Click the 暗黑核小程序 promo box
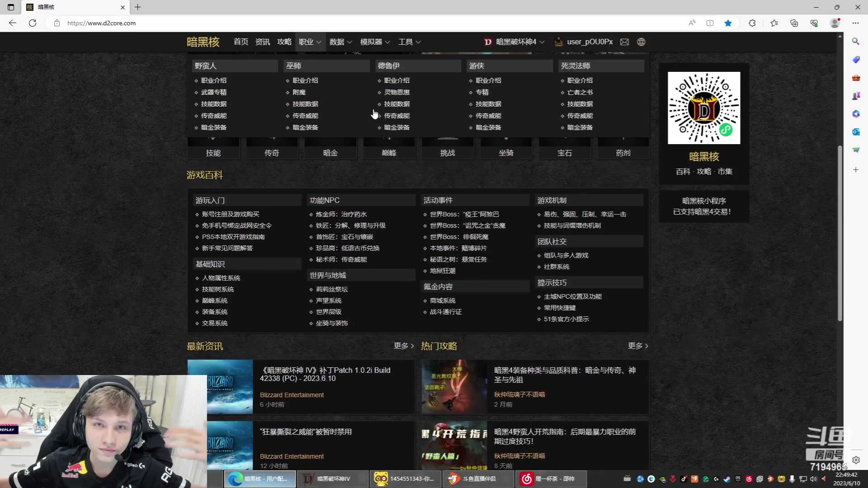868x488 pixels. tap(703, 206)
